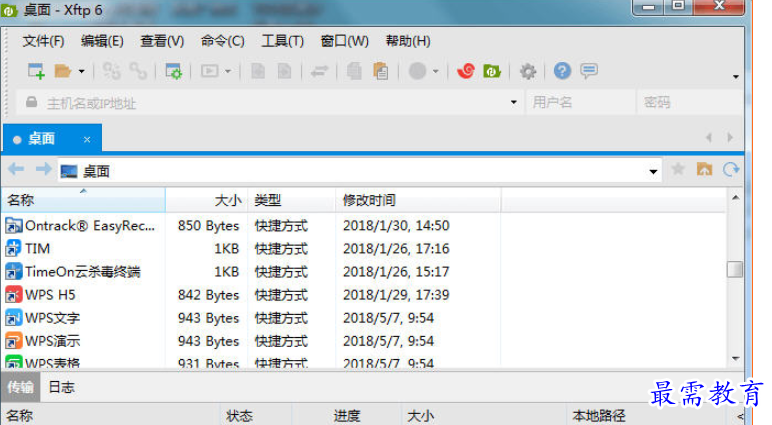Close the 桌面 tab

pos(87,140)
